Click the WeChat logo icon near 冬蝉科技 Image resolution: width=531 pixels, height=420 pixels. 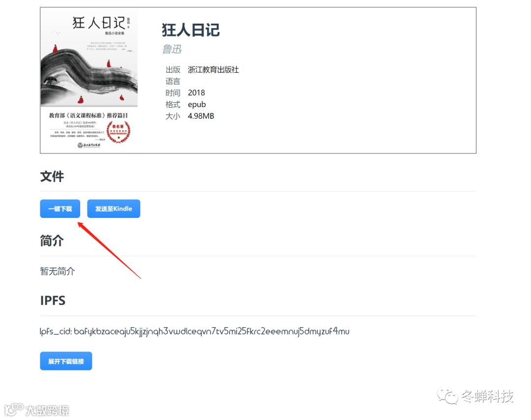[x=447, y=395]
